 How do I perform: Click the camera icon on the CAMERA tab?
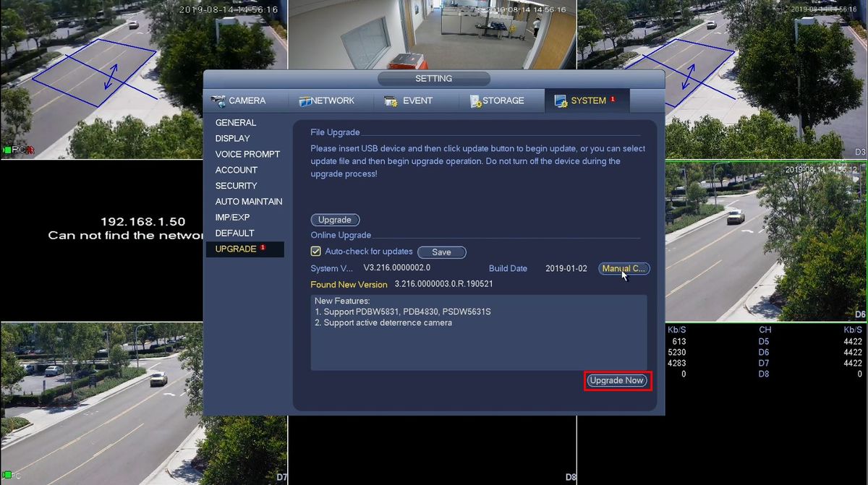218,100
